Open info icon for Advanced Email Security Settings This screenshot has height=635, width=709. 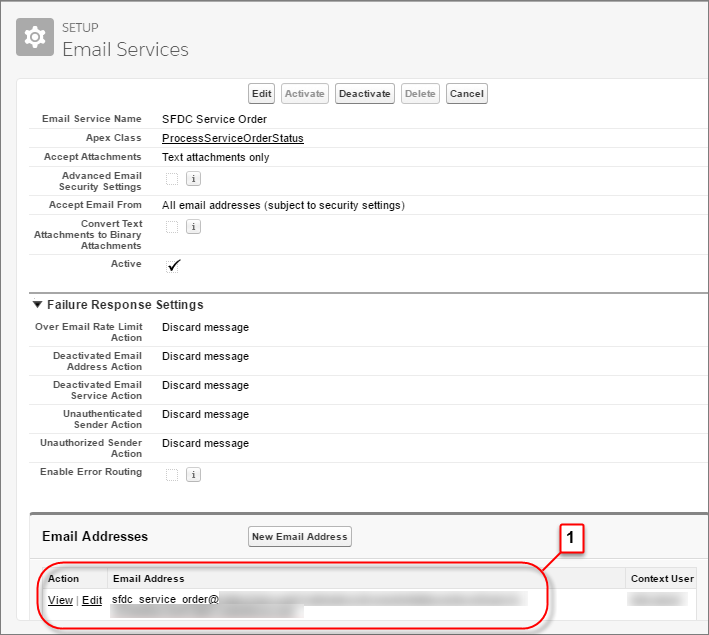194,179
